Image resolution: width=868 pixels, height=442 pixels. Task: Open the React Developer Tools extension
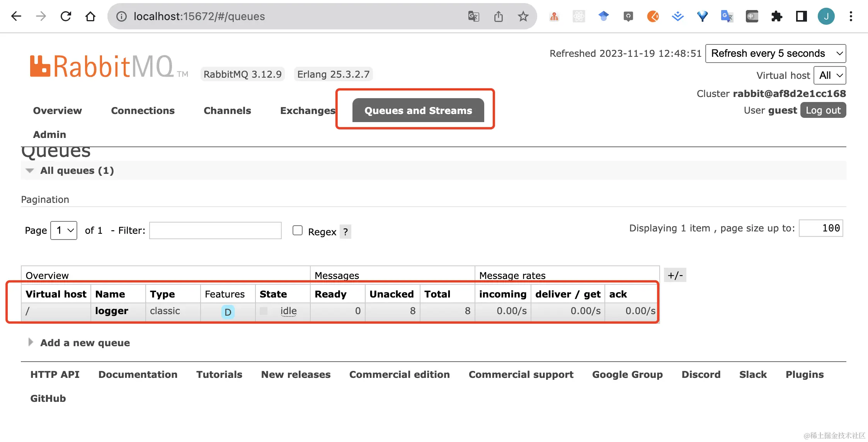coord(579,16)
